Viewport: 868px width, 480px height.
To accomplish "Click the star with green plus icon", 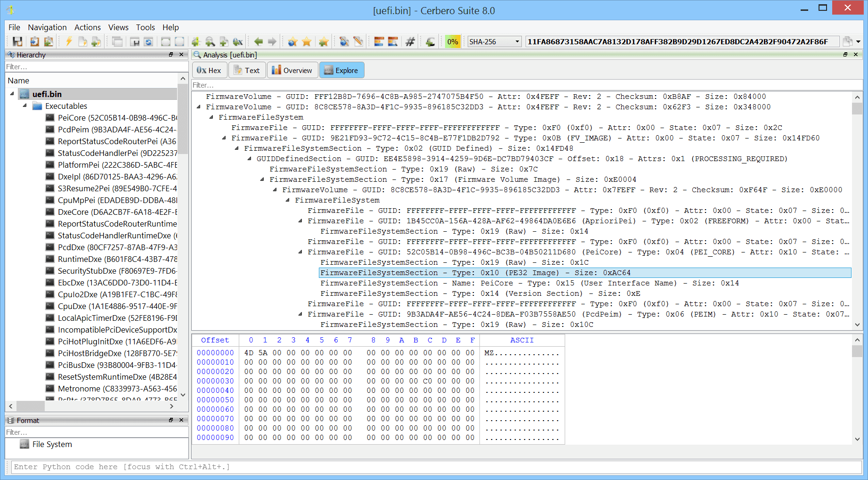I will pyautogui.click(x=324, y=41).
